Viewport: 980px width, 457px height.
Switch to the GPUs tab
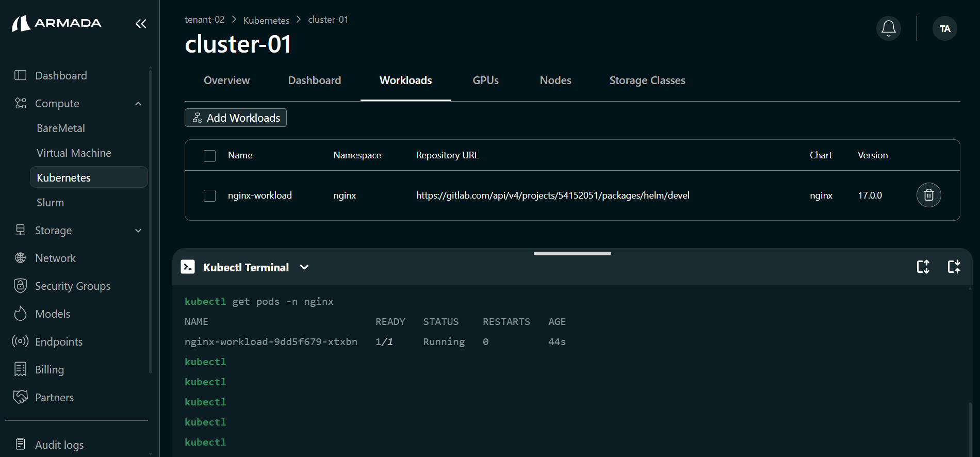tap(485, 80)
